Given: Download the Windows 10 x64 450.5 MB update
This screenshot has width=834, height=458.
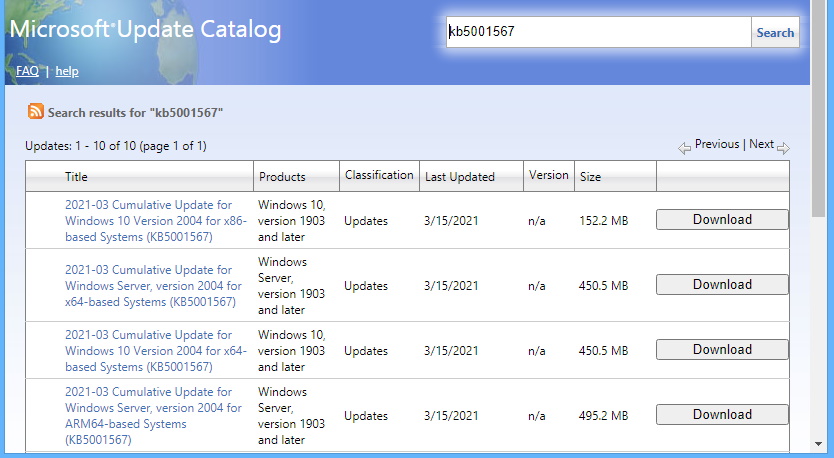Looking at the screenshot, I should tap(722, 349).
